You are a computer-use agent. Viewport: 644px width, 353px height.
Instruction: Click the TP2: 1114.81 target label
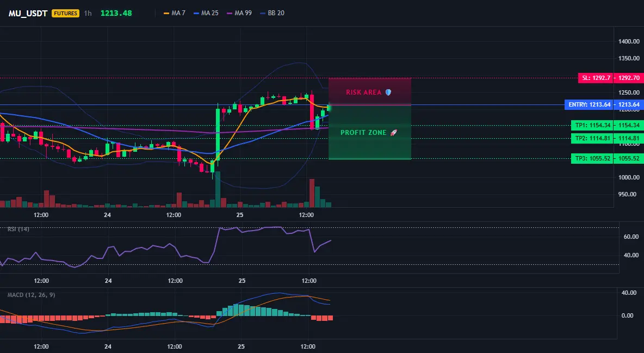592,139
